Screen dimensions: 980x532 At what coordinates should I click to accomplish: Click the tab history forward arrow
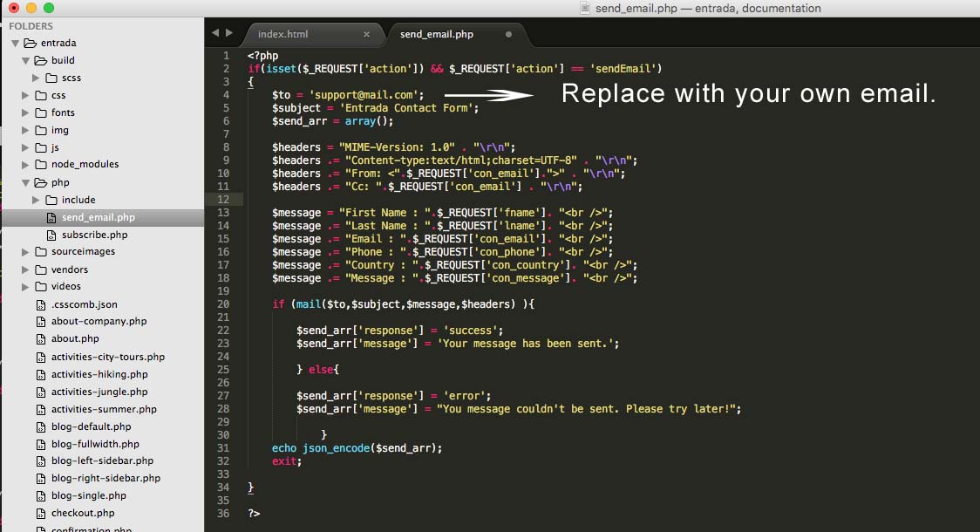(229, 33)
